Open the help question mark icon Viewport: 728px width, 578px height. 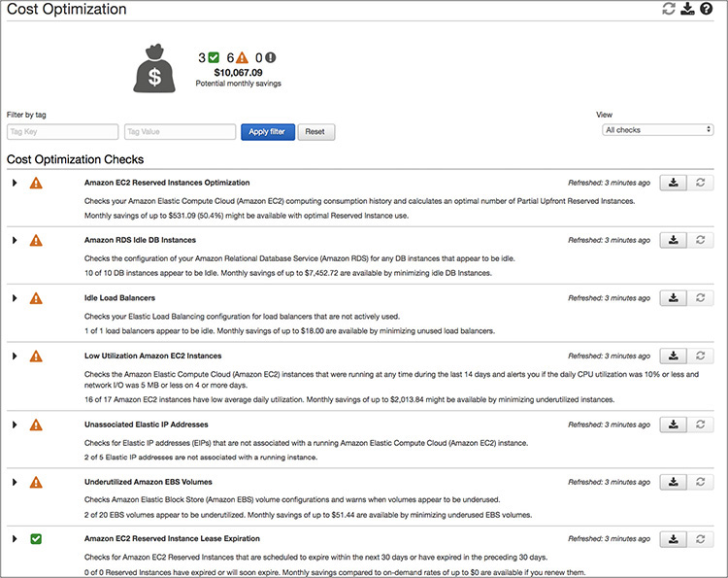pyautogui.click(x=706, y=9)
